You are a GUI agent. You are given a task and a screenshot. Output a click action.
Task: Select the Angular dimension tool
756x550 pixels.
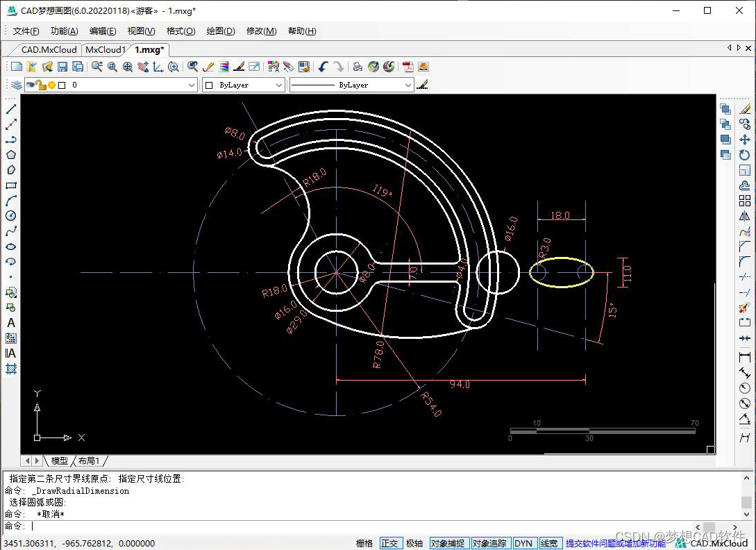(x=745, y=419)
